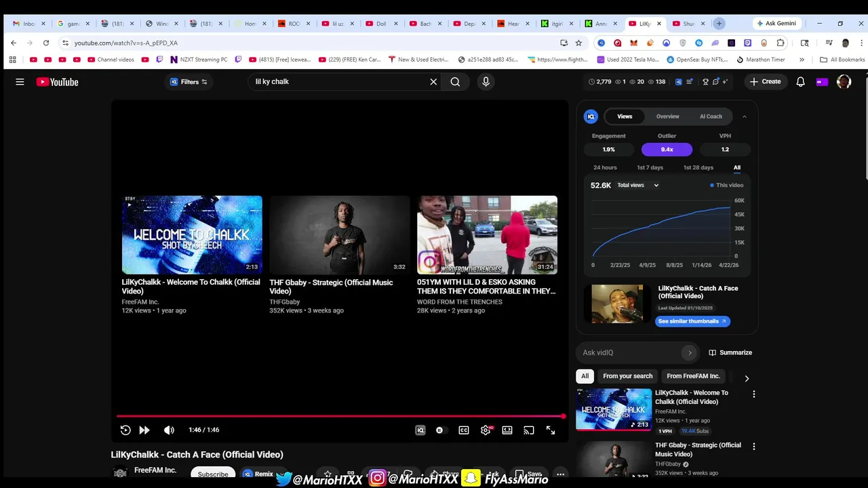Toggle autoplay switch in player
868x488 pixels.
(440, 430)
